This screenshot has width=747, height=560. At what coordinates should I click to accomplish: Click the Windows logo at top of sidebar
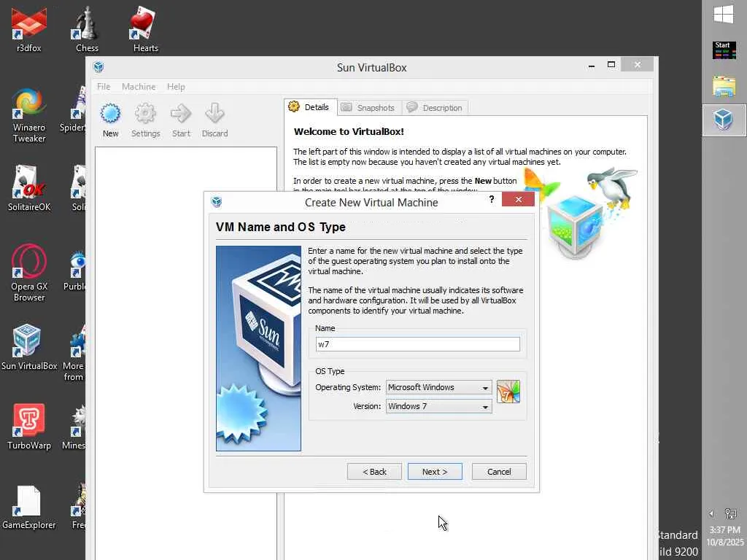[724, 15]
